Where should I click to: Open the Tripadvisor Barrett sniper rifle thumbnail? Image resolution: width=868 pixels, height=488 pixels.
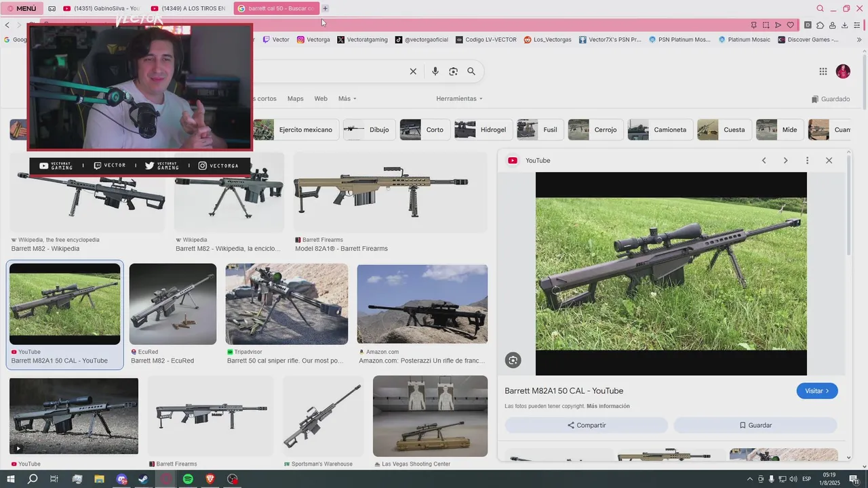click(x=286, y=304)
